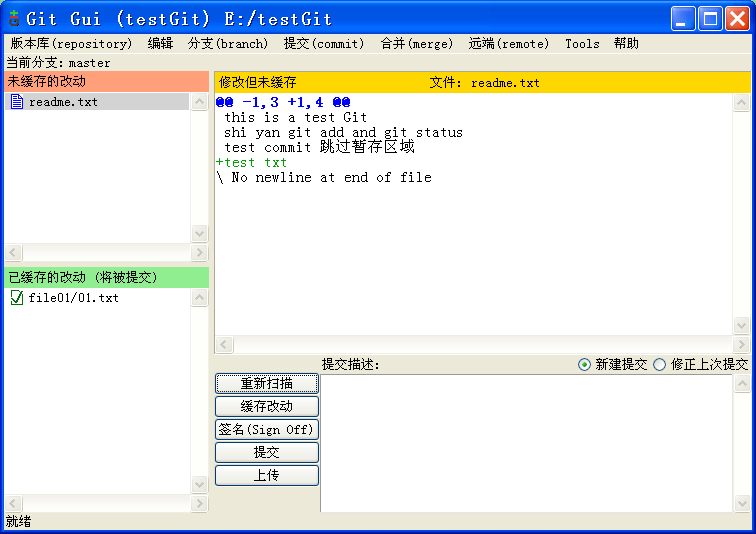Viewport: 756px width, 534px height.
Task: Minimize the Git Gui window
Action: coord(683,18)
